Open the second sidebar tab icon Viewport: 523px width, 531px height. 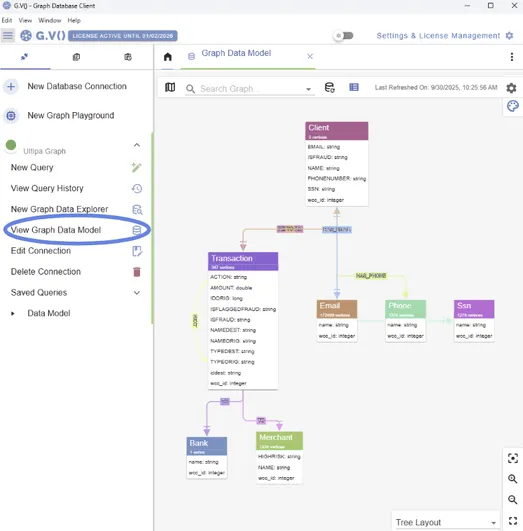[x=76, y=57]
